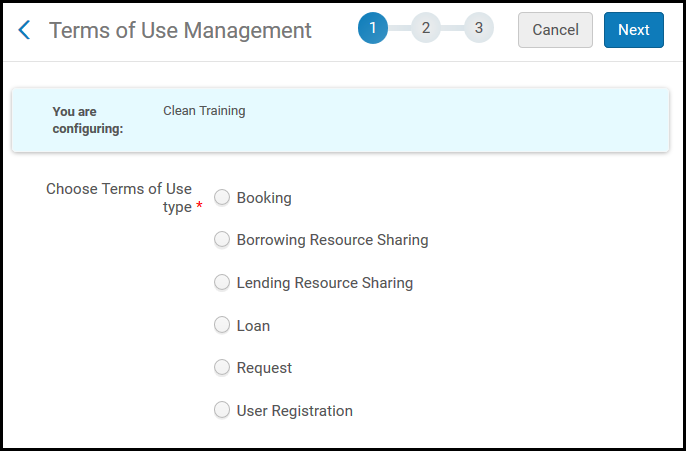
Task: Select the Loan radio button
Action: [x=222, y=325]
